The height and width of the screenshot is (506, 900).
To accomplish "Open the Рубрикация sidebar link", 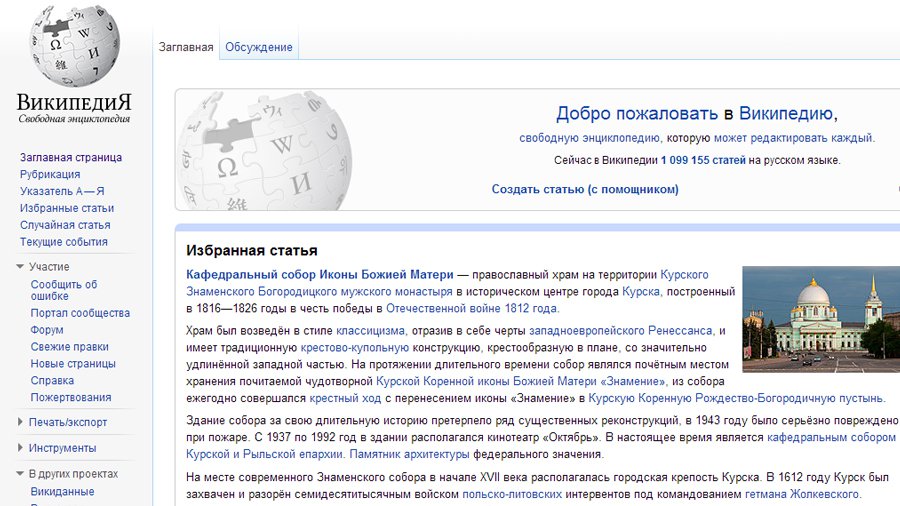I will coord(50,174).
